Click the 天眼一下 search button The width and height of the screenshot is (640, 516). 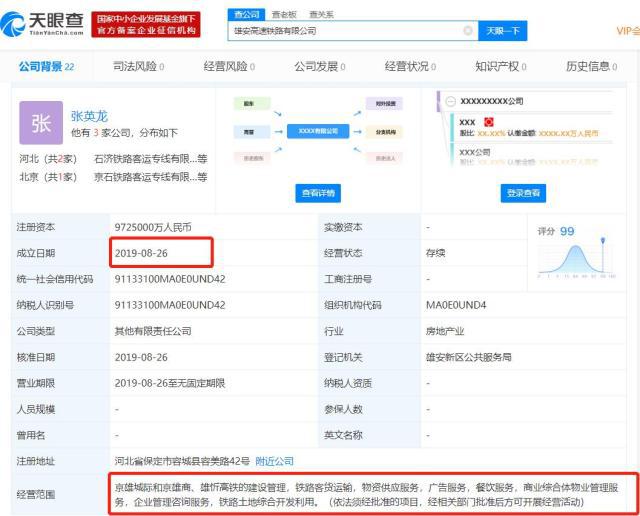tap(502, 31)
